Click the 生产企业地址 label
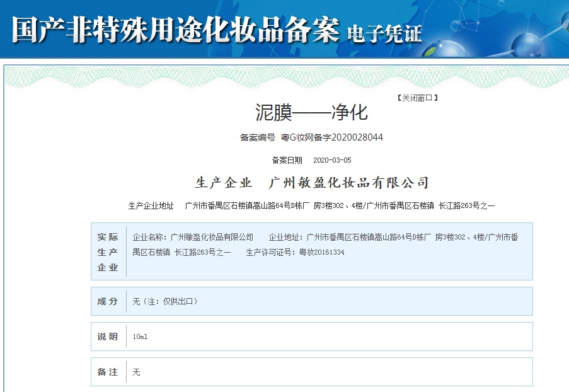 point(151,206)
